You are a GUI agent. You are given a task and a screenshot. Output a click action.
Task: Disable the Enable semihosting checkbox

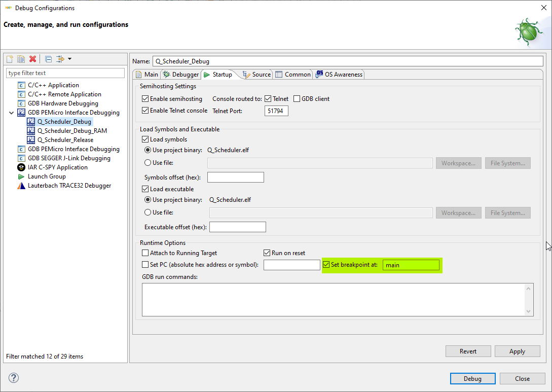pyautogui.click(x=145, y=98)
